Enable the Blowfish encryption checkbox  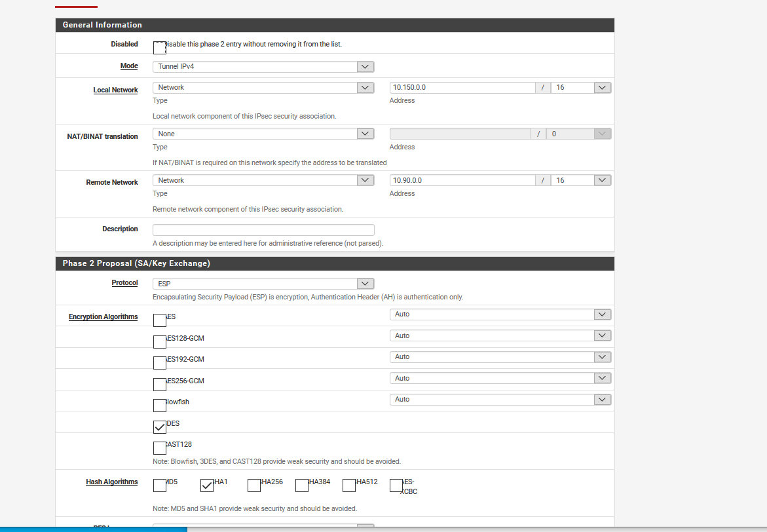coord(159,406)
